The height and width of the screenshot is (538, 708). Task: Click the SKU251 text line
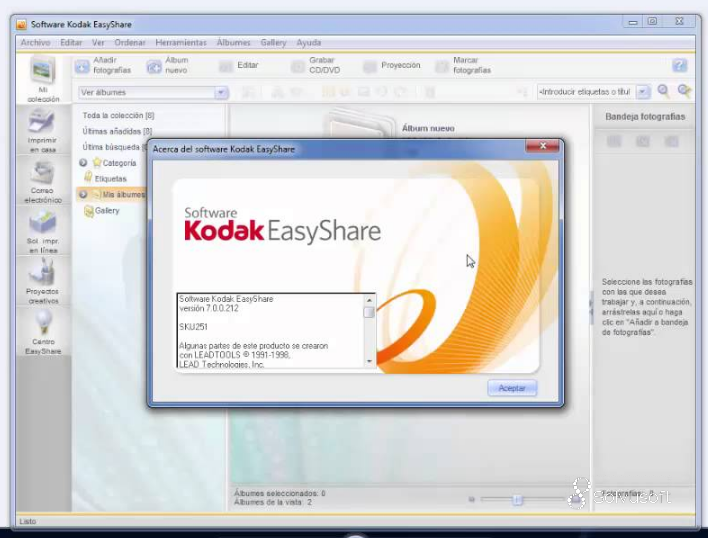(x=193, y=327)
